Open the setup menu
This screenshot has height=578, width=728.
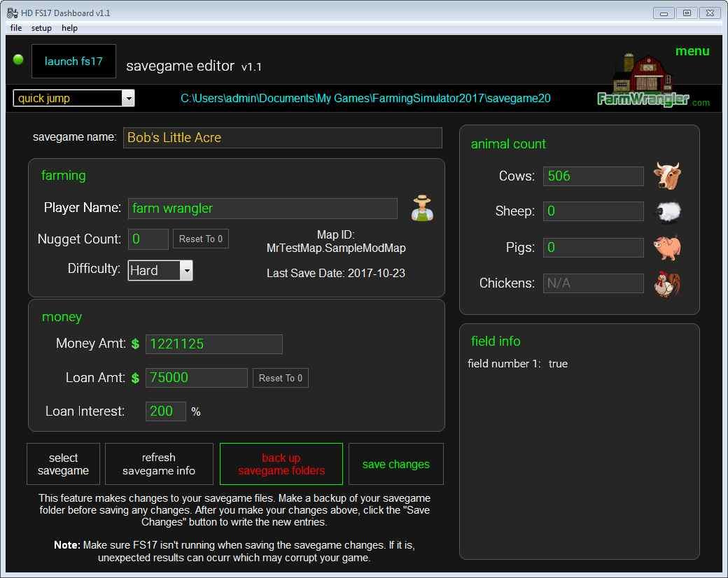point(41,28)
